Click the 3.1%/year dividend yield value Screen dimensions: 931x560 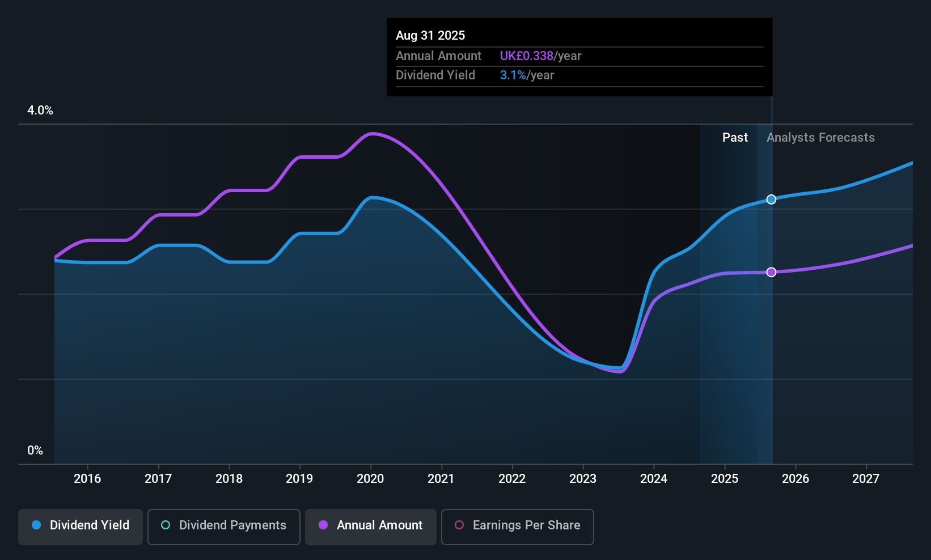tap(527, 75)
